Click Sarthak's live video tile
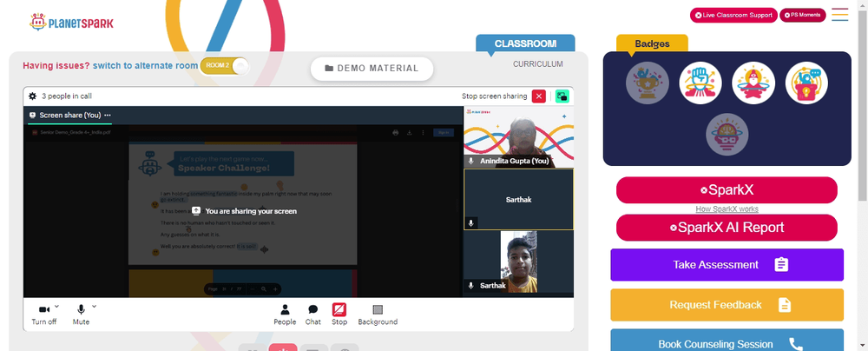Screen dimensions: 868x351 point(519,262)
